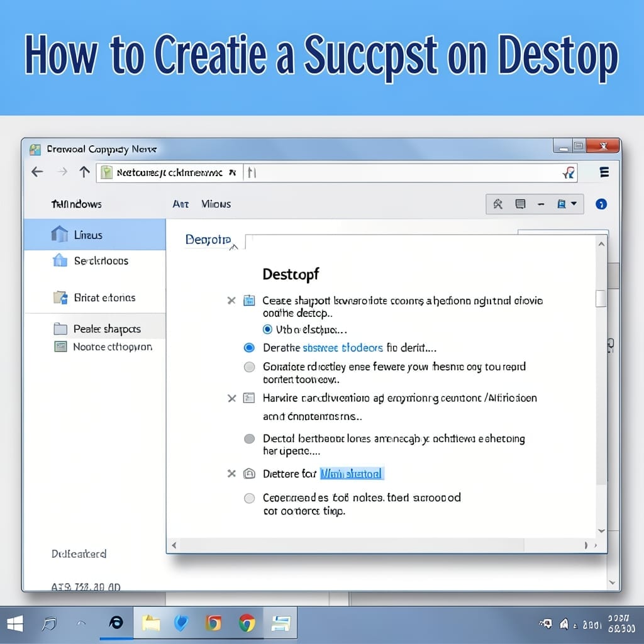Click the dialog vertical scrollbar thumb
Image resolution: width=644 pixels, height=644 pixels.
point(601,299)
